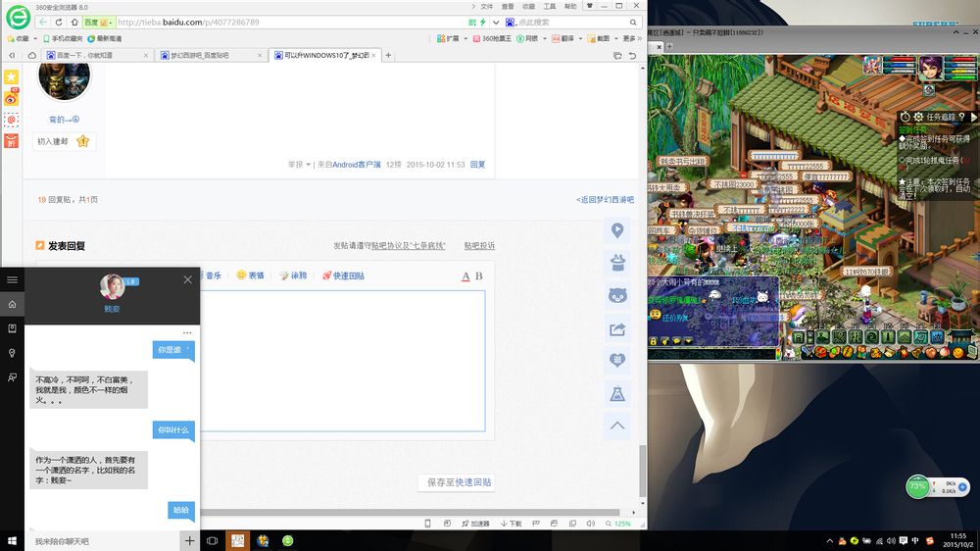The height and width of the screenshot is (551, 980).
Task: Expand the 扩展 extensions dropdown
Action: [x=465, y=39]
